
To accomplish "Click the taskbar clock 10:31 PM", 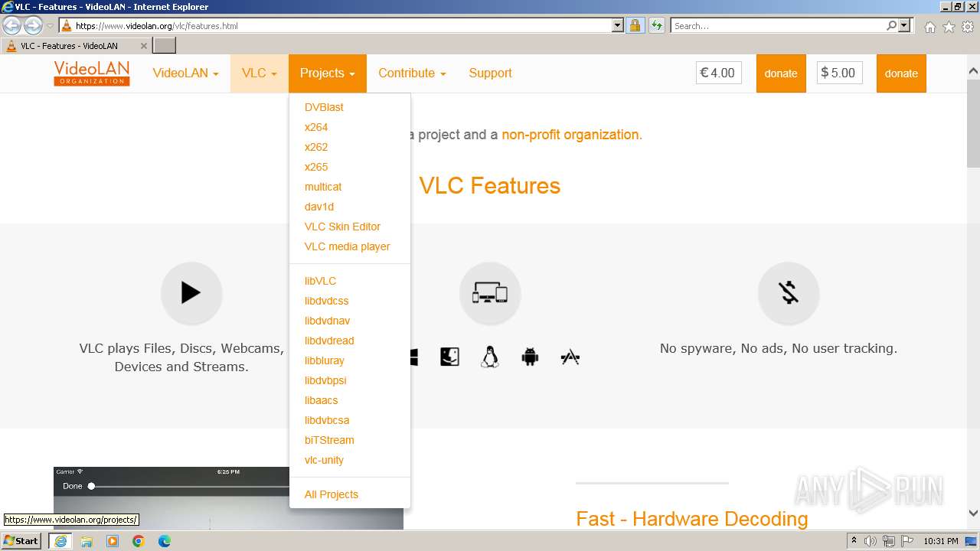I will (x=940, y=541).
